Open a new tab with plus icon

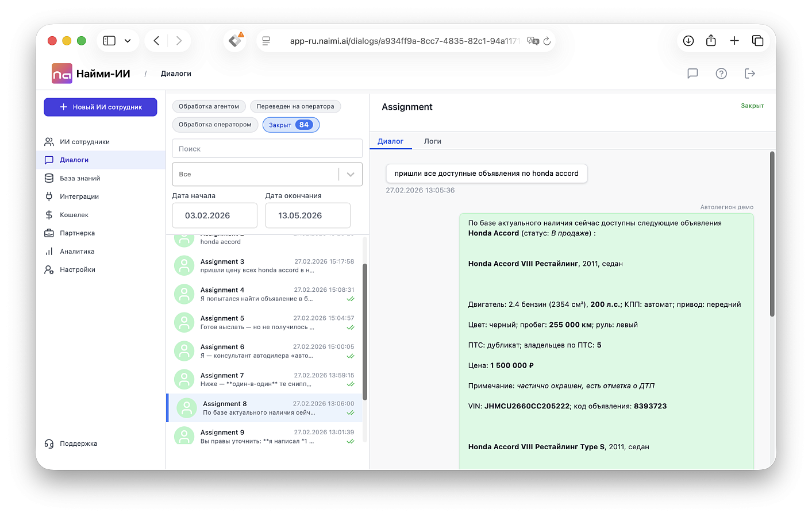tap(734, 41)
